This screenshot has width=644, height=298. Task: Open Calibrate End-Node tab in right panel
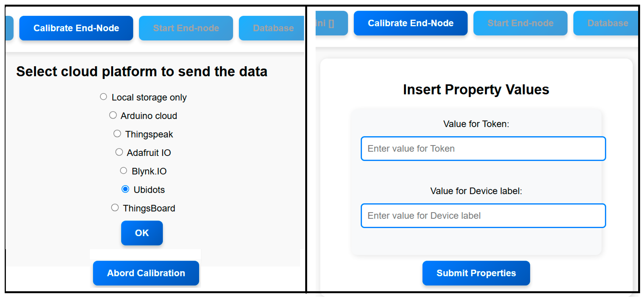point(411,23)
